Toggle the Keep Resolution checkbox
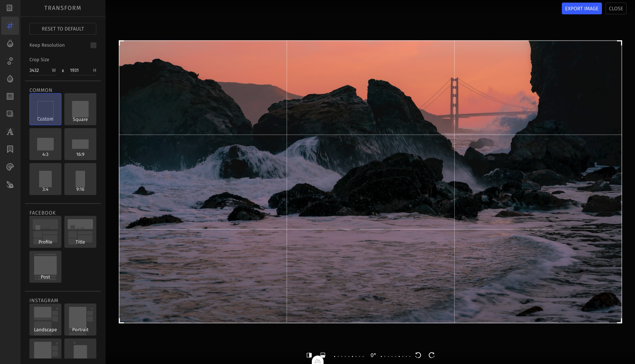 [93, 45]
